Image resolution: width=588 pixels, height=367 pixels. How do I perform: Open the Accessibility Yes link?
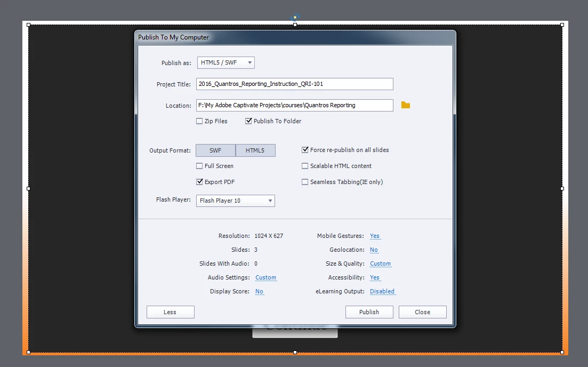[x=375, y=278]
